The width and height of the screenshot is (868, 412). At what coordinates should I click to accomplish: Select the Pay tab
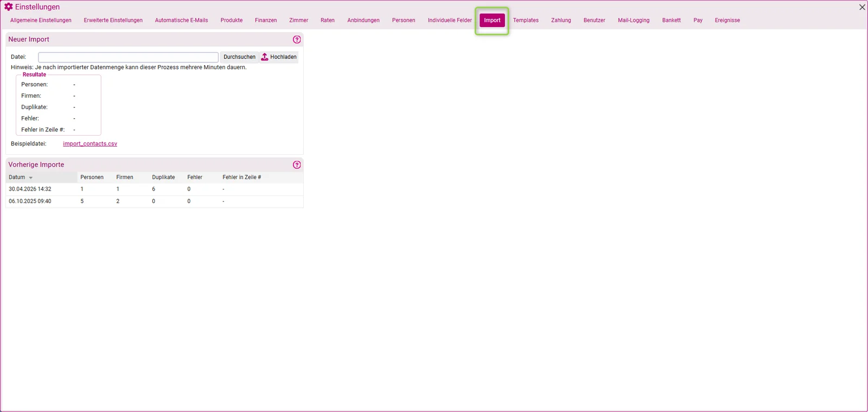click(x=698, y=21)
